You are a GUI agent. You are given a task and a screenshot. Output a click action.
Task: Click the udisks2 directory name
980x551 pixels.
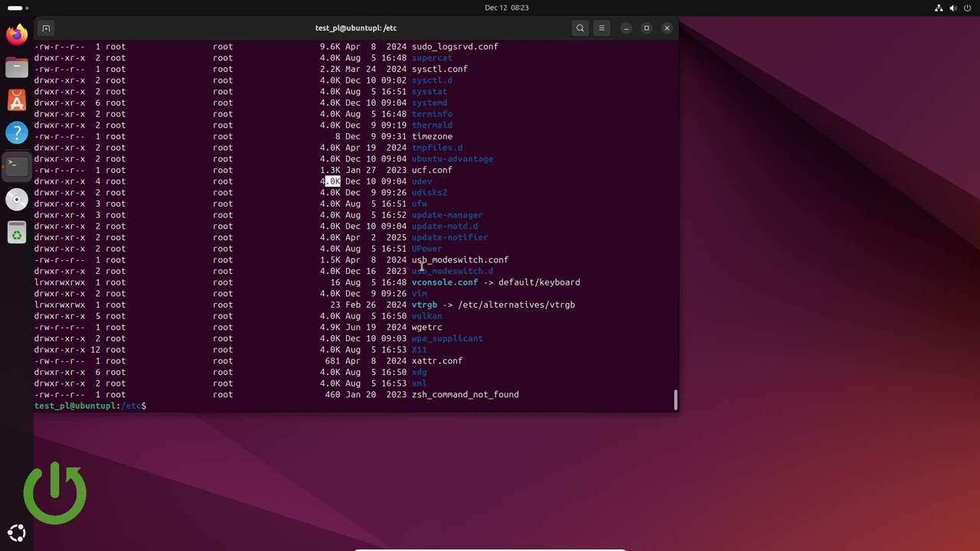[x=430, y=192]
